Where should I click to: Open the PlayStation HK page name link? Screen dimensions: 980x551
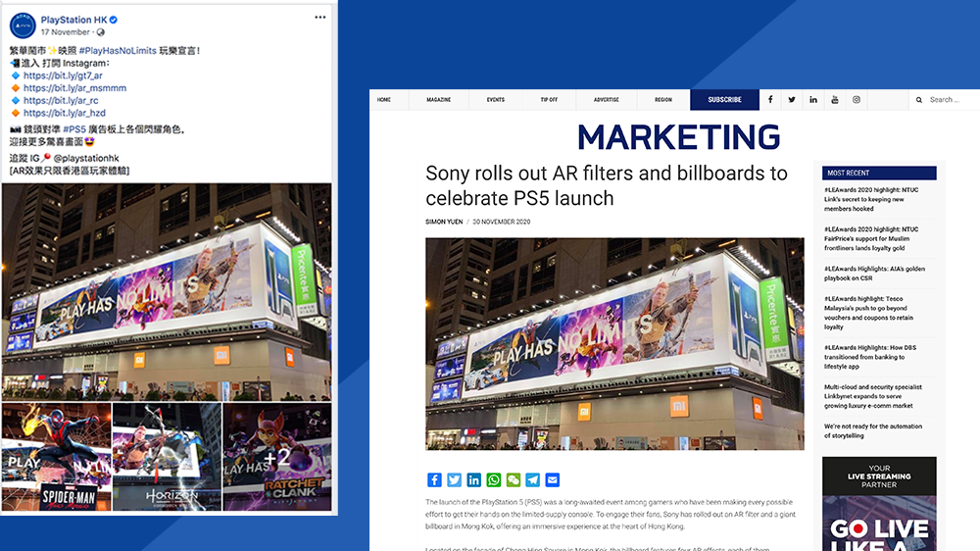pyautogui.click(x=73, y=20)
